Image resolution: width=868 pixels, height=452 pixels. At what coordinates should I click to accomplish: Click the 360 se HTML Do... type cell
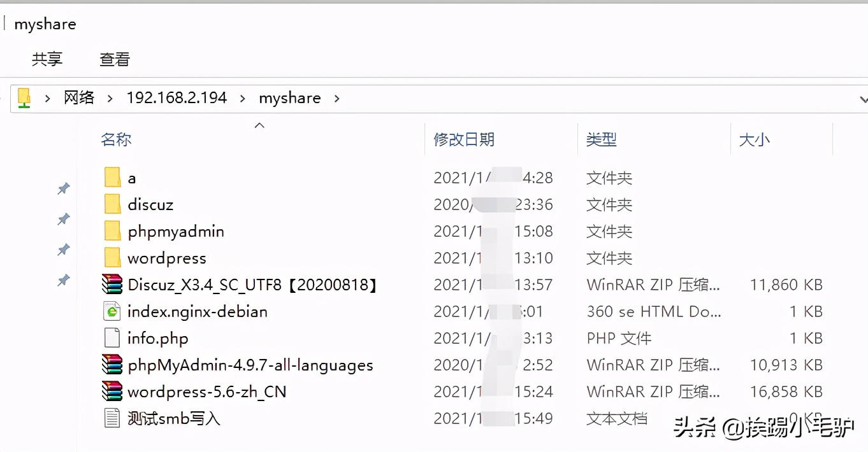(654, 312)
